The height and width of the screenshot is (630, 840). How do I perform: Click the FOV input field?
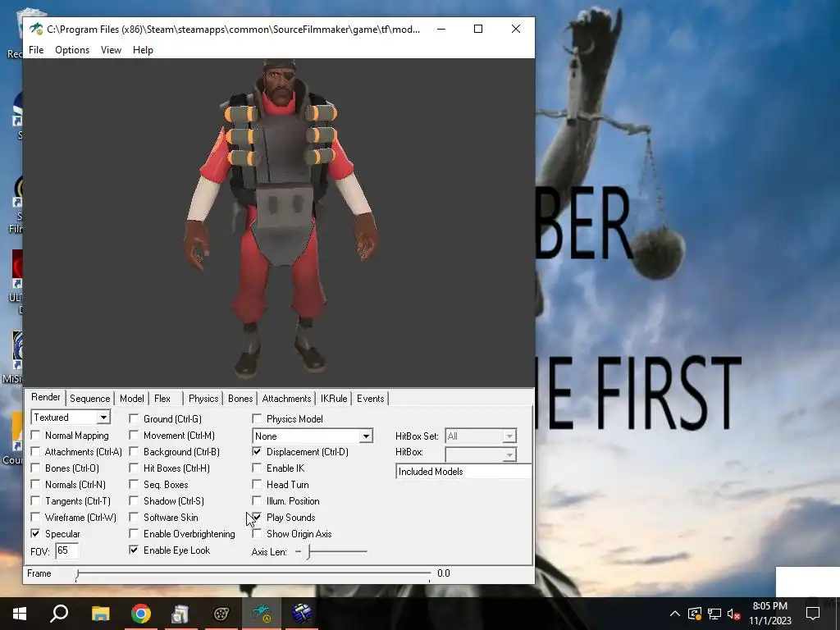pyautogui.click(x=67, y=550)
